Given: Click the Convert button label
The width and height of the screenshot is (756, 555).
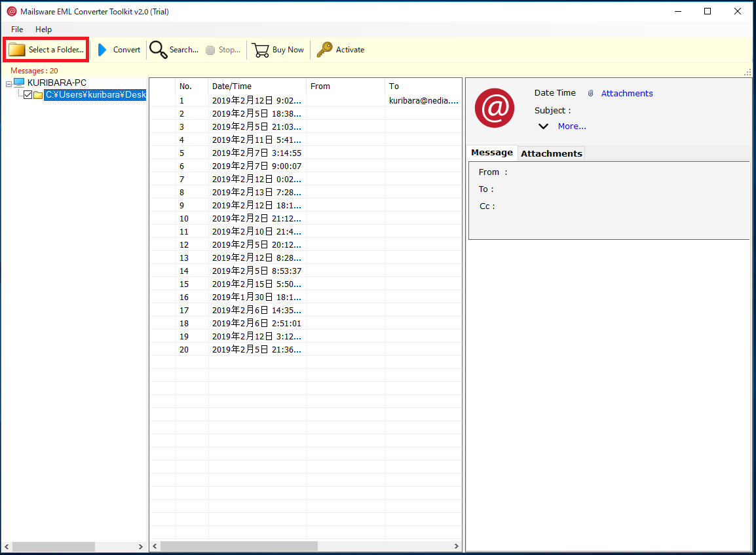Looking at the screenshot, I should 127,50.
